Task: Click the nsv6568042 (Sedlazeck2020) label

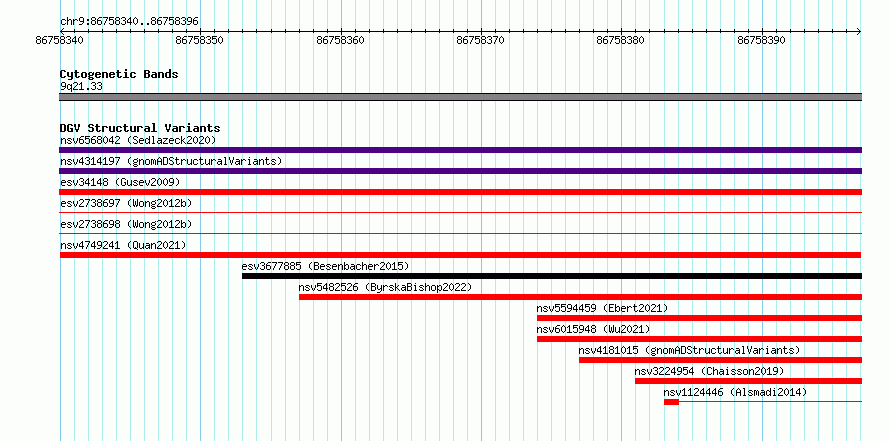Action: point(138,140)
